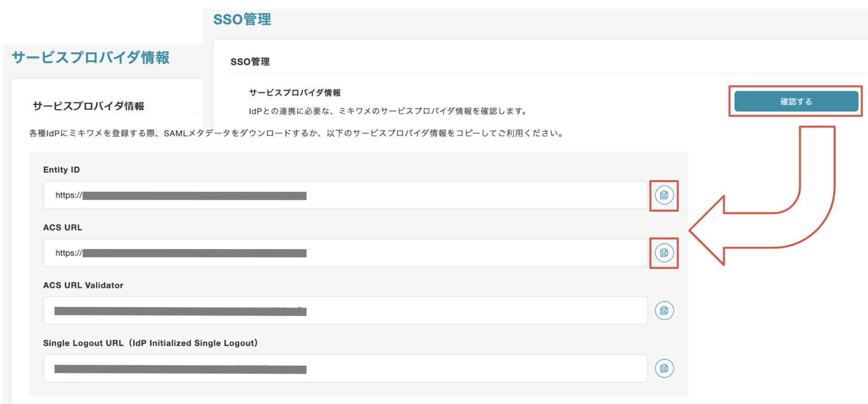Click inside the Entity ID text field
This screenshot has width=868, height=404.
point(345,195)
